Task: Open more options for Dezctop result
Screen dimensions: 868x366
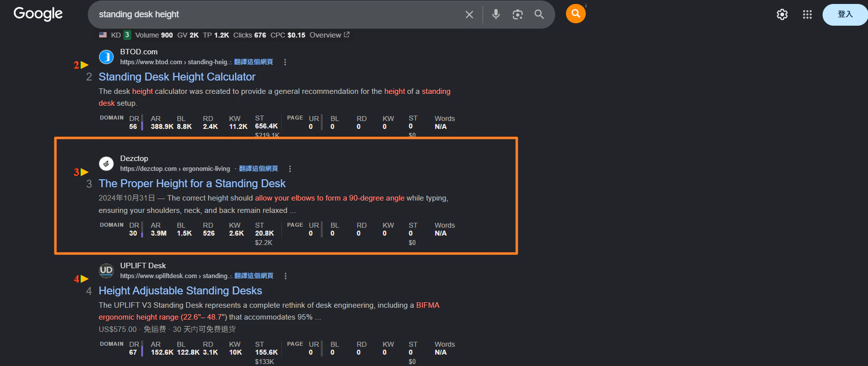Action: (x=290, y=169)
